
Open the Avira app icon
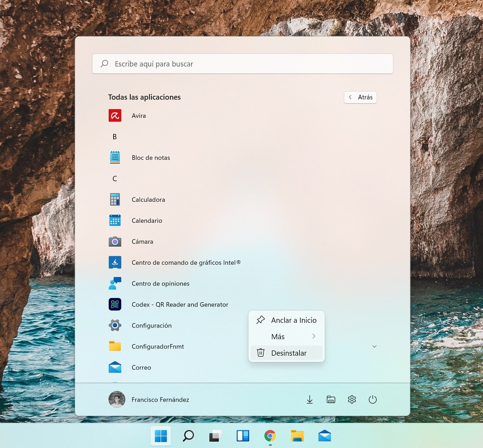tap(115, 116)
